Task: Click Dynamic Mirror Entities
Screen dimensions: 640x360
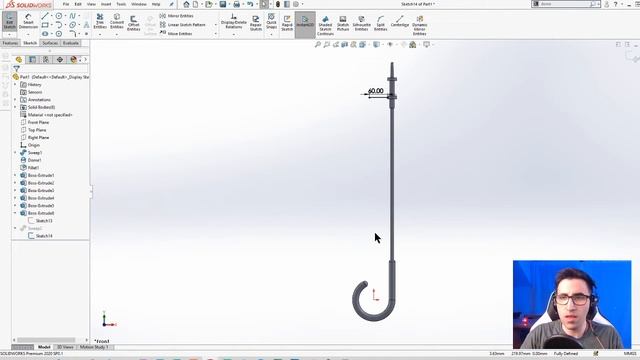Action: 420,26
